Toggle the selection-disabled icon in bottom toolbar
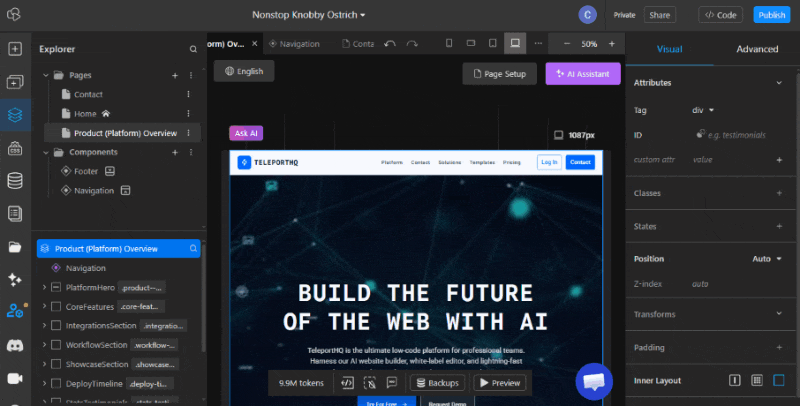Viewport: 800px width, 406px height. (x=370, y=383)
